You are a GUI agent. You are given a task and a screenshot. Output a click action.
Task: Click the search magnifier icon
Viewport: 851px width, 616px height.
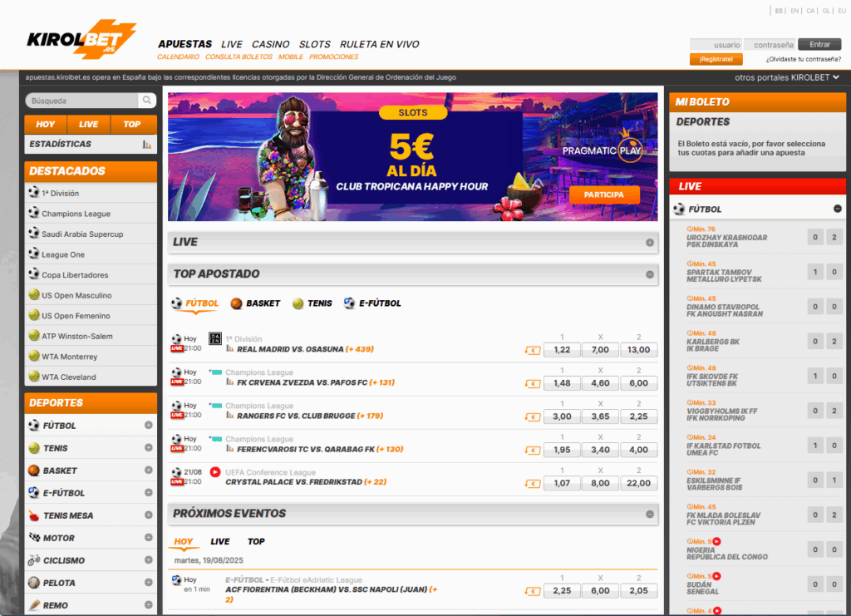click(148, 100)
